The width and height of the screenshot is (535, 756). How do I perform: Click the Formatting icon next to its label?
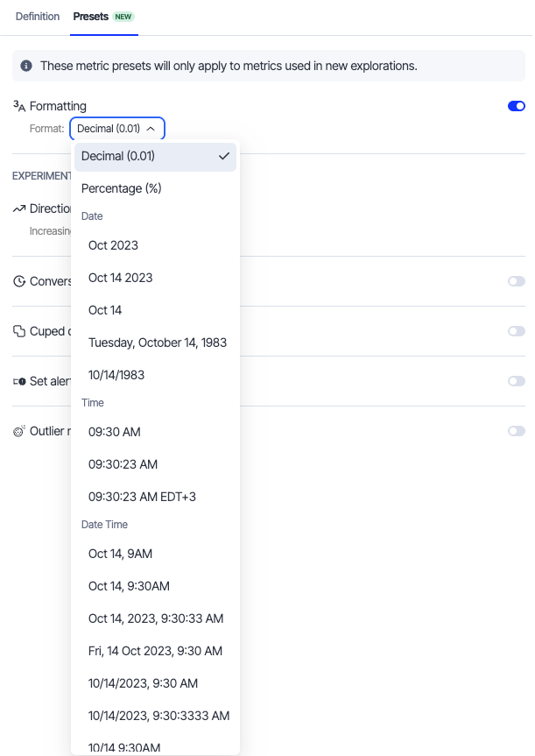pos(19,105)
